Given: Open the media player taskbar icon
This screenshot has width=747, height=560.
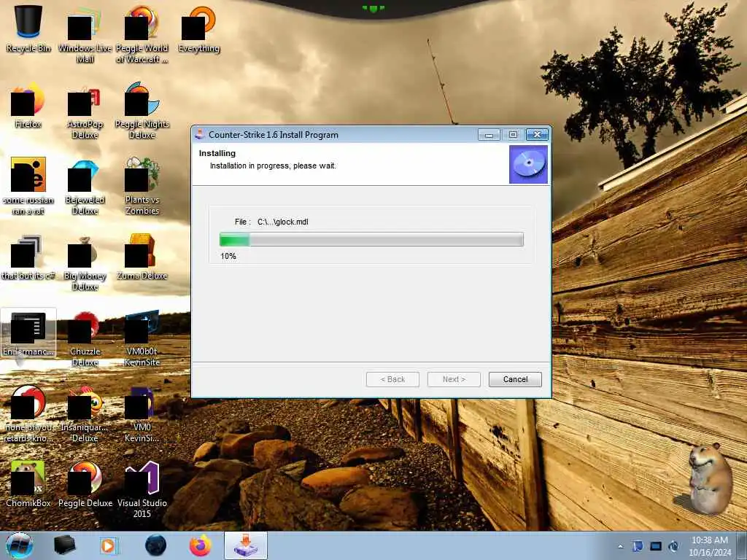Looking at the screenshot, I should pos(109,545).
